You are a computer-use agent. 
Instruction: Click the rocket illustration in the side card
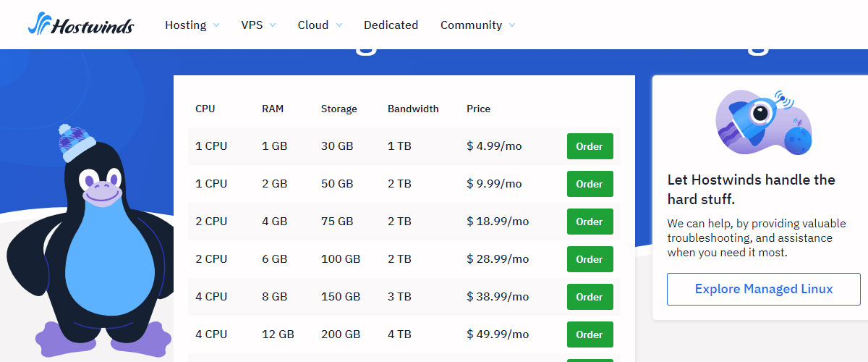[763, 122]
